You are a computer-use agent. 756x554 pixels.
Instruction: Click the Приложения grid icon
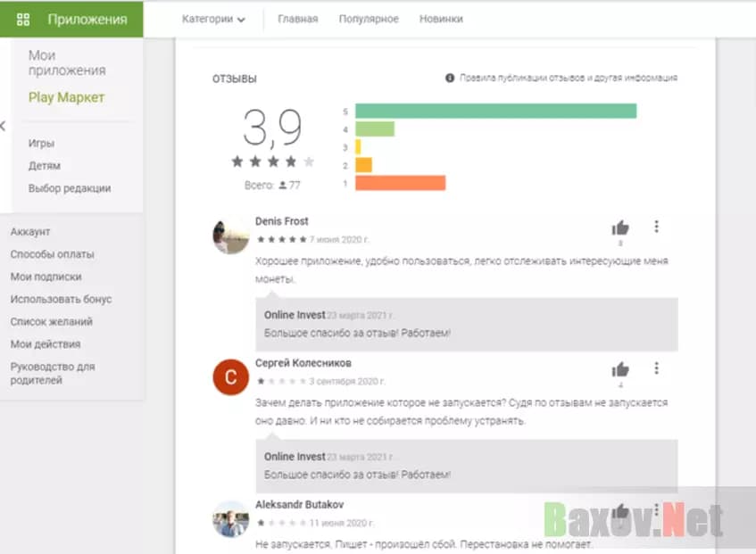pyautogui.click(x=24, y=19)
